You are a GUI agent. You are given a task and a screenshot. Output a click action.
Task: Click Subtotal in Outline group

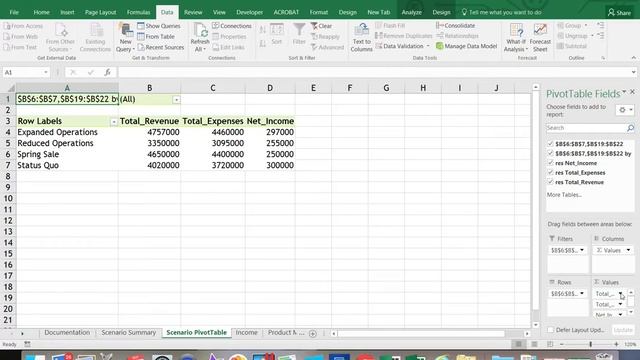coord(571,46)
